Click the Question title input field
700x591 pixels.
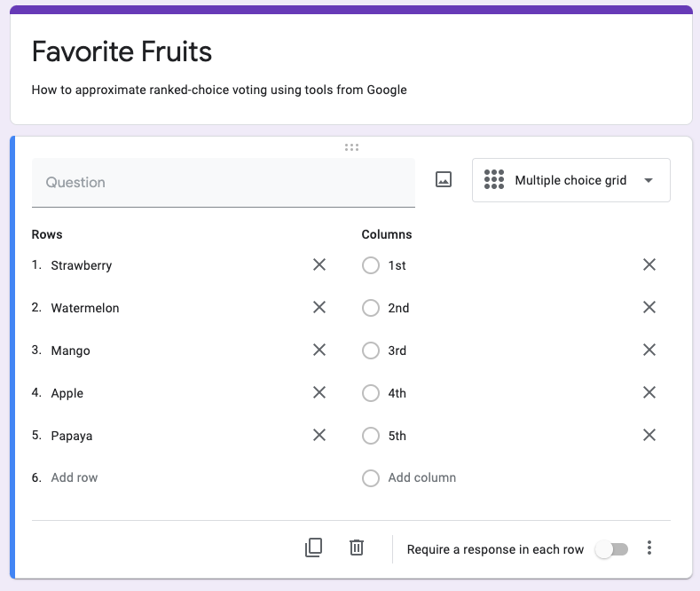pos(224,183)
